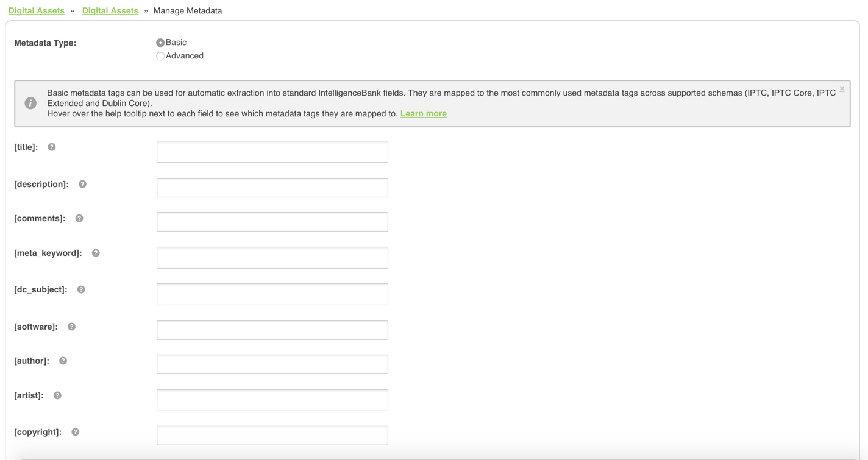Select the Advanced metadata type option

point(160,56)
